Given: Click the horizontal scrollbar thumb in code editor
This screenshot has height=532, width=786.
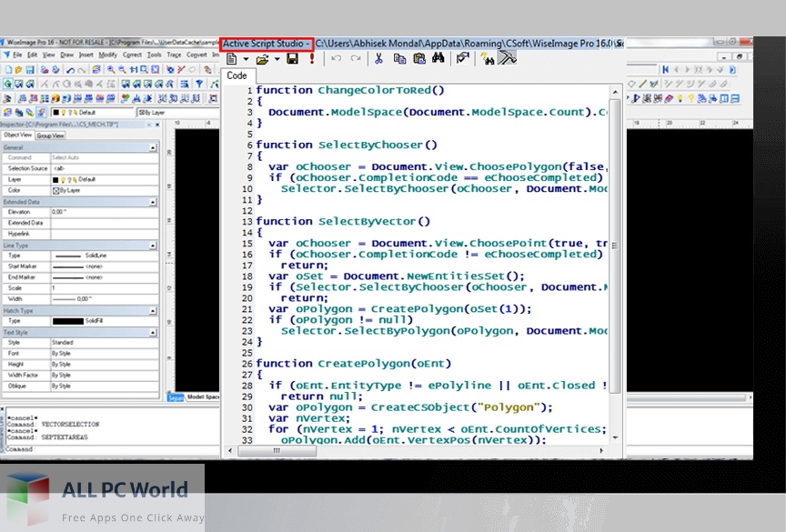Looking at the screenshot, I should coord(277,451).
